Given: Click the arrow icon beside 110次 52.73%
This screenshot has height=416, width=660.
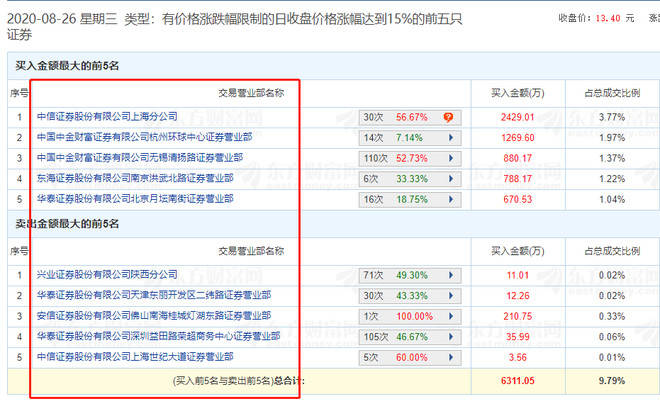Looking at the screenshot, I should pos(449,158).
